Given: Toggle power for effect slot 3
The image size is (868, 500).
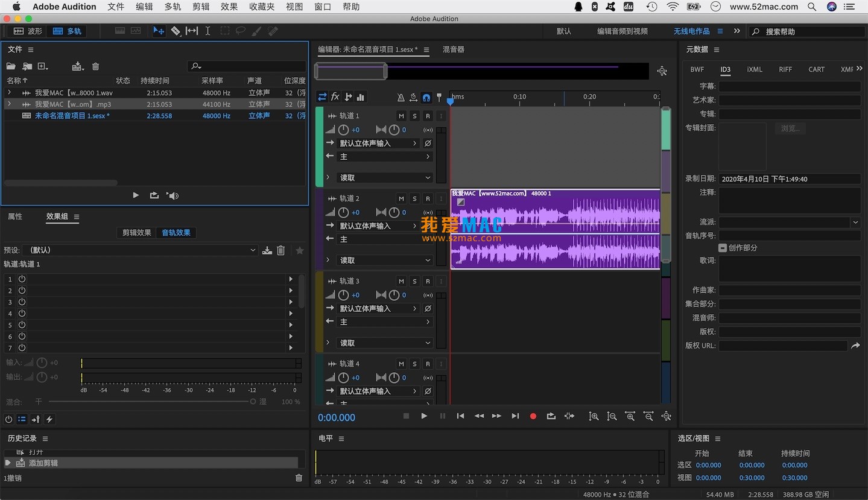Looking at the screenshot, I should [22, 302].
